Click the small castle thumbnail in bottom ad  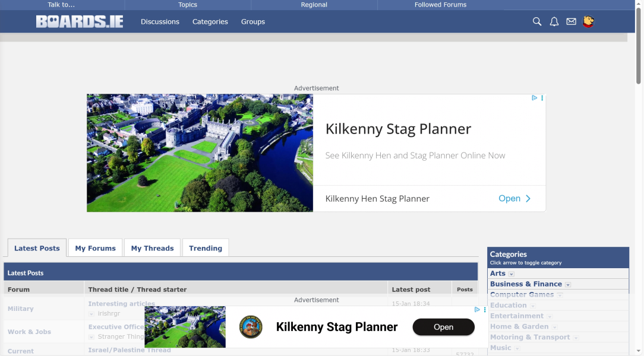point(185,327)
